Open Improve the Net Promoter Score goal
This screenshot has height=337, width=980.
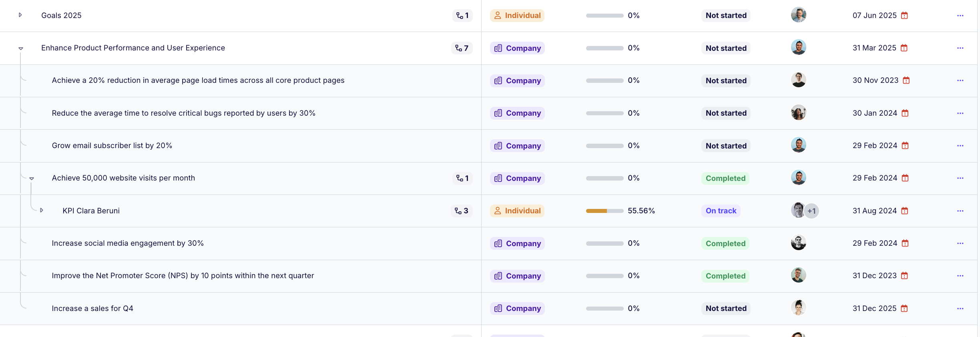click(183, 276)
